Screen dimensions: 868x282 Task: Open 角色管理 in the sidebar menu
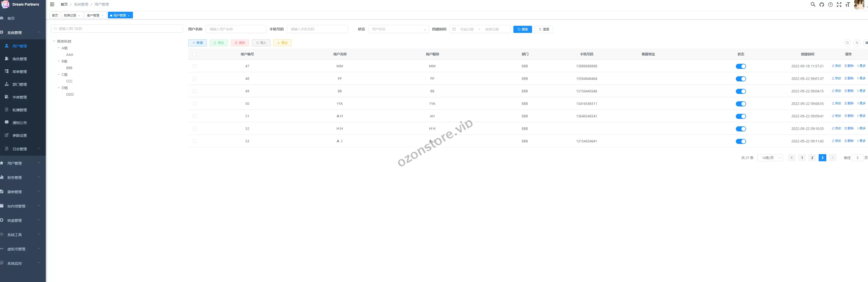[x=19, y=59]
